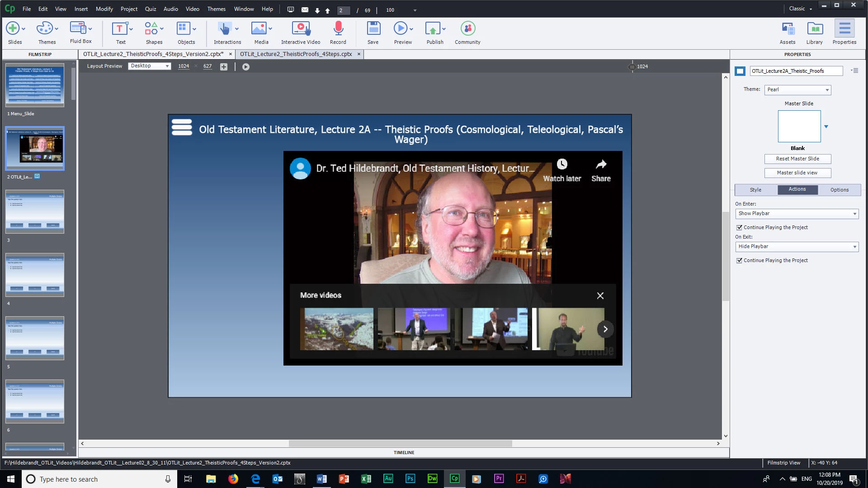Open the Quiz menu
The width and height of the screenshot is (868, 488).
[x=151, y=9]
